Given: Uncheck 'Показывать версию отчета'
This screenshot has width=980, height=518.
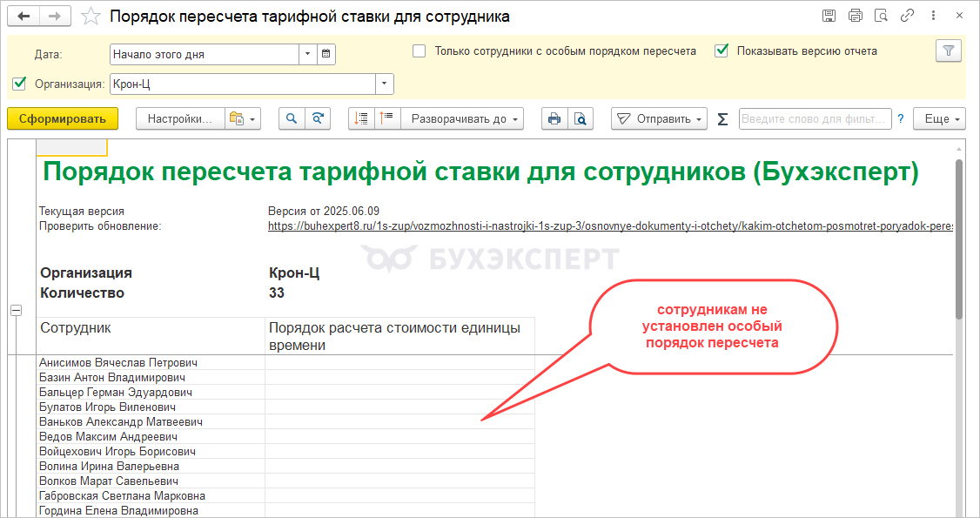Looking at the screenshot, I should click(x=722, y=51).
